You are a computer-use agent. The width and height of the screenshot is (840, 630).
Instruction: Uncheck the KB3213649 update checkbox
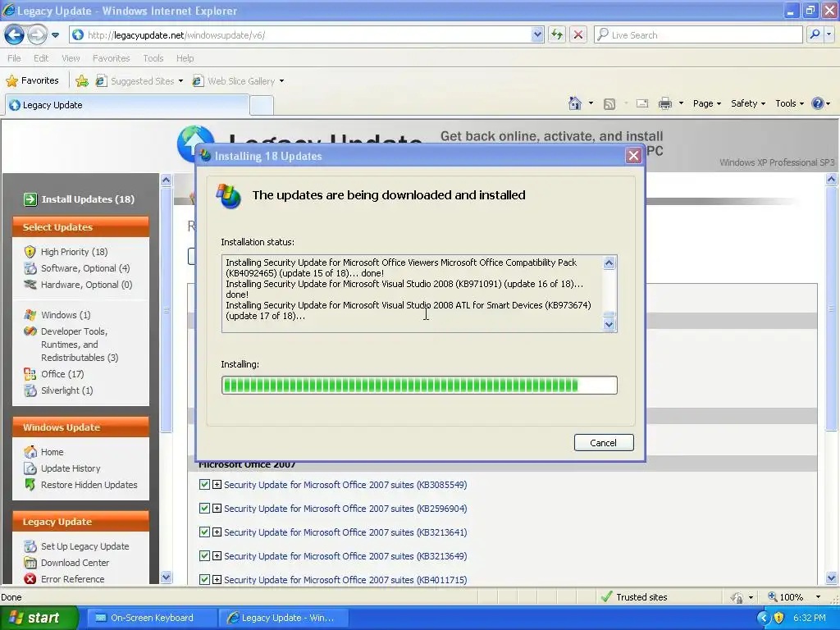point(204,555)
